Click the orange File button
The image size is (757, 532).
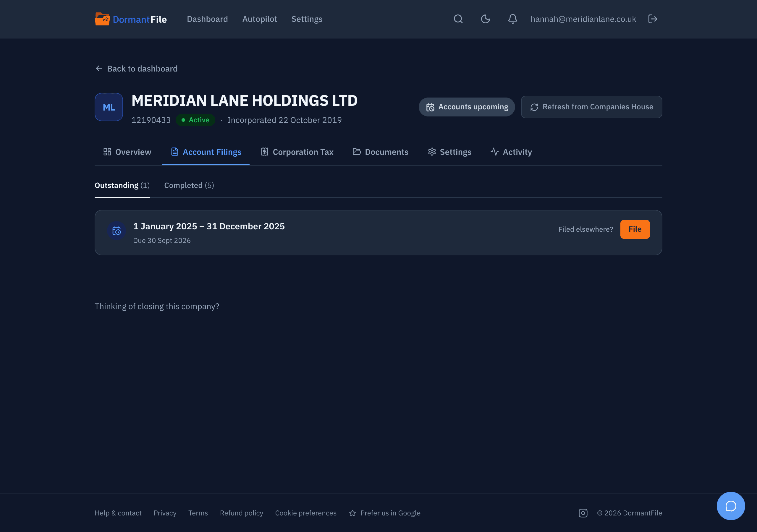point(635,229)
